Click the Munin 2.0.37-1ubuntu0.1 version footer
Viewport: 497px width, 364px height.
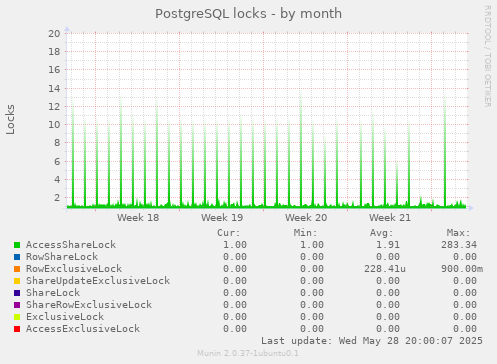[248, 353]
